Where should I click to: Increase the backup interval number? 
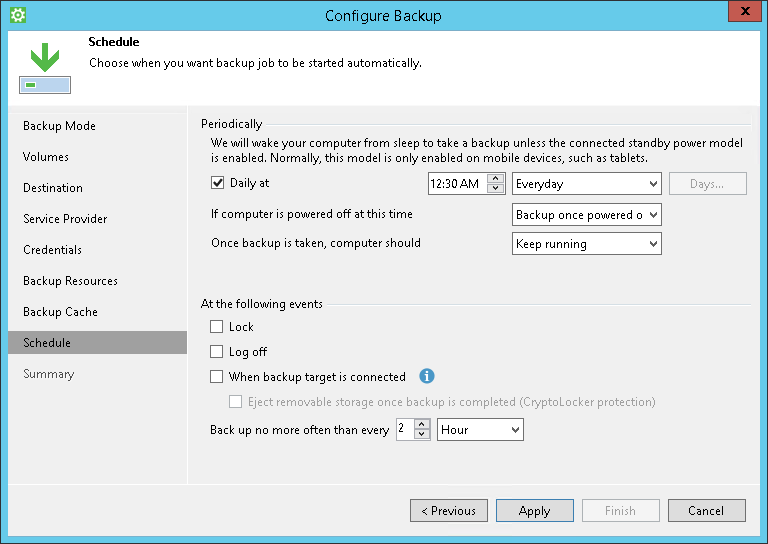pos(423,424)
